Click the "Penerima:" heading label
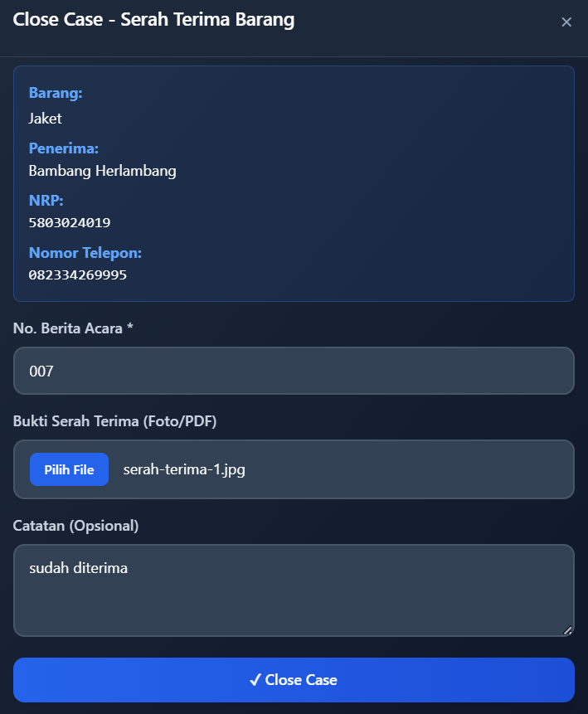588x714 pixels. coord(64,148)
